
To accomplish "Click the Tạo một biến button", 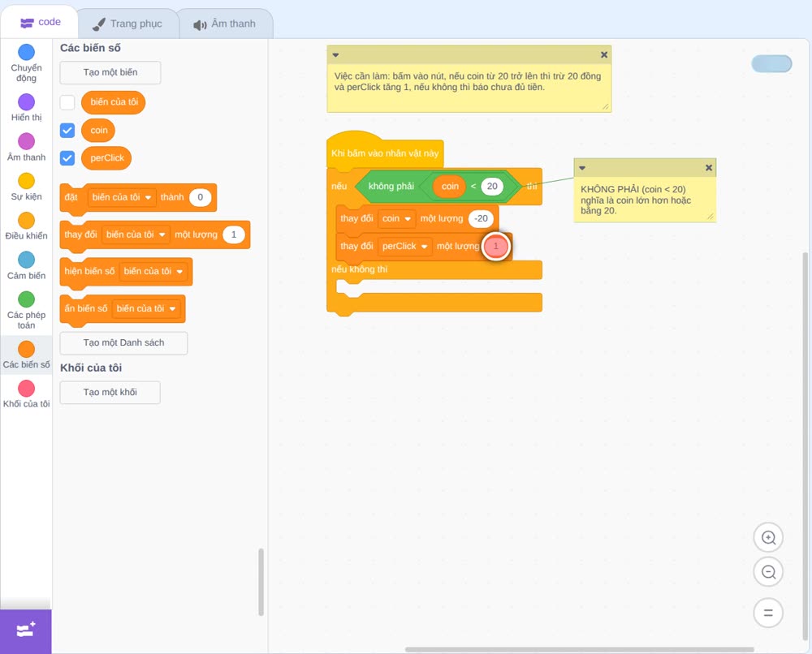I will pos(110,72).
